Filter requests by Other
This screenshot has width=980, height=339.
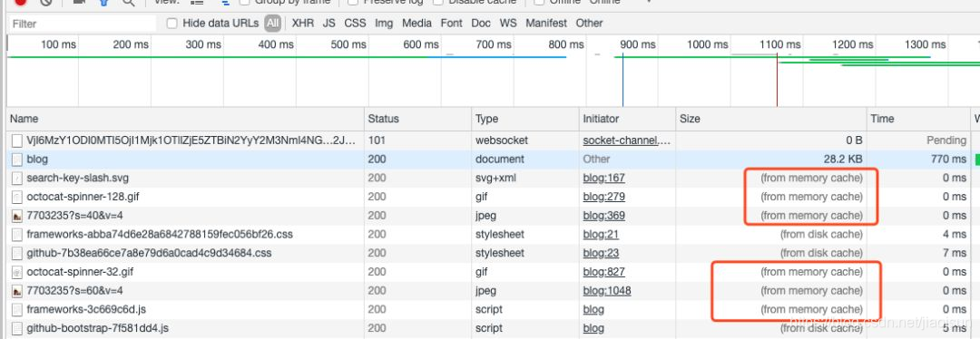[590, 23]
